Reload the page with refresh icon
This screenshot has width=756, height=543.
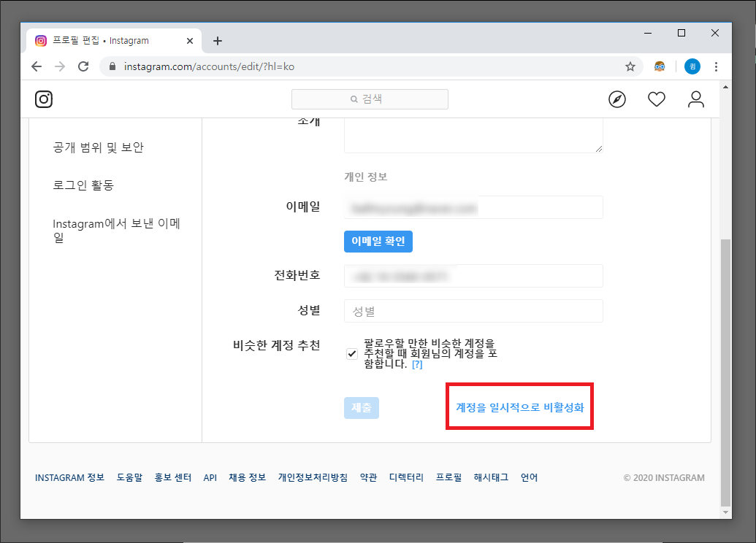click(83, 66)
